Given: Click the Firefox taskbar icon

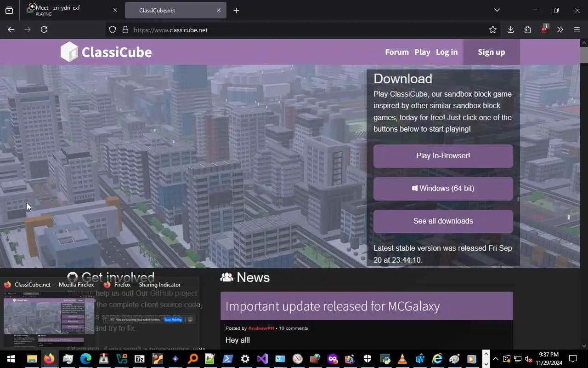Looking at the screenshot, I should [x=49, y=359].
